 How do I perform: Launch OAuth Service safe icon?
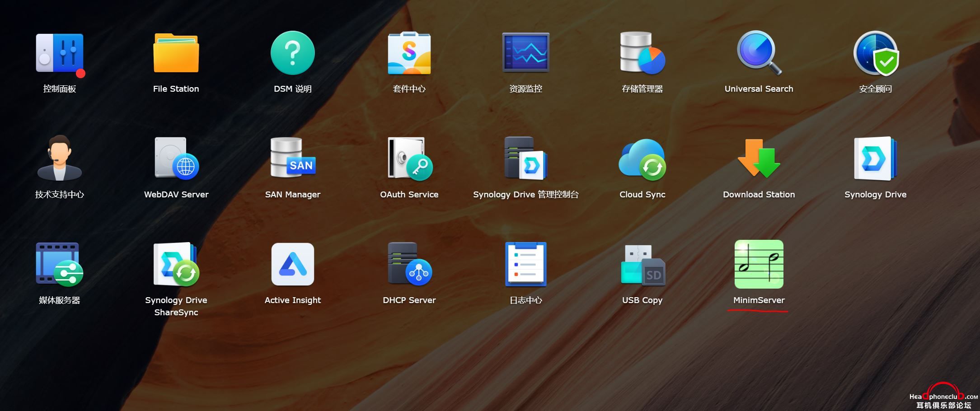pos(409,159)
